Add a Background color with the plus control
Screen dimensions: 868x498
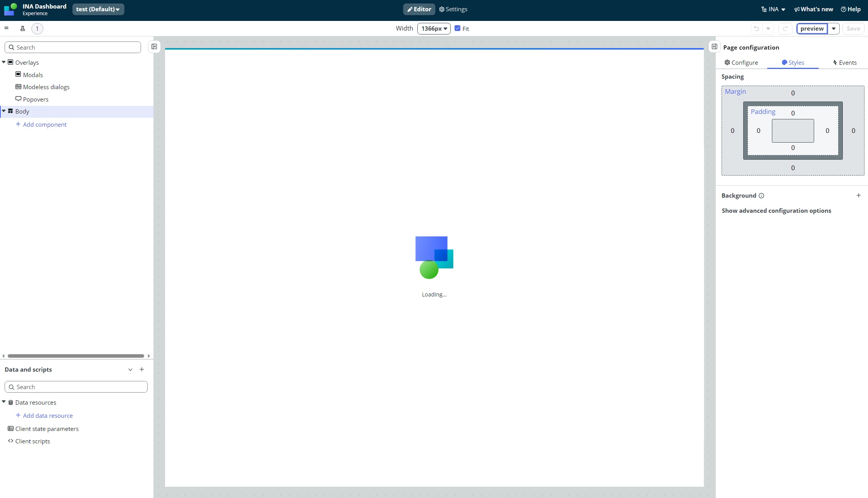click(x=859, y=195)
